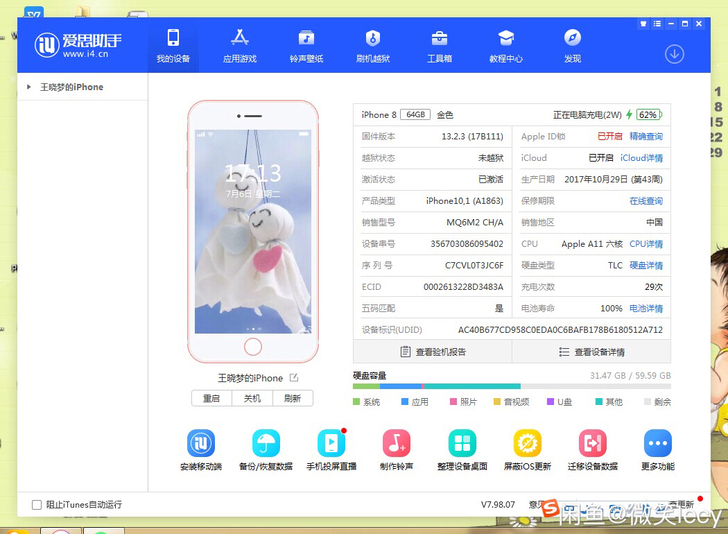Edit device name pencil icon
Screen dimensions: 728x534
click(x=294, y=378)
